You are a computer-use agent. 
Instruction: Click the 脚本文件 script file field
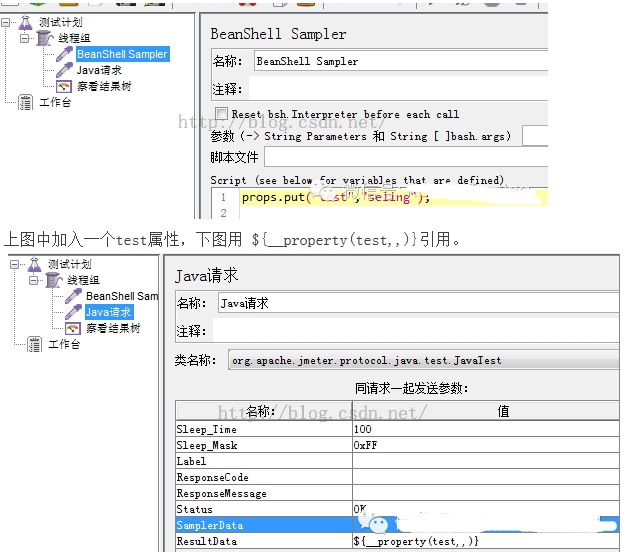(x=406, y=157)
